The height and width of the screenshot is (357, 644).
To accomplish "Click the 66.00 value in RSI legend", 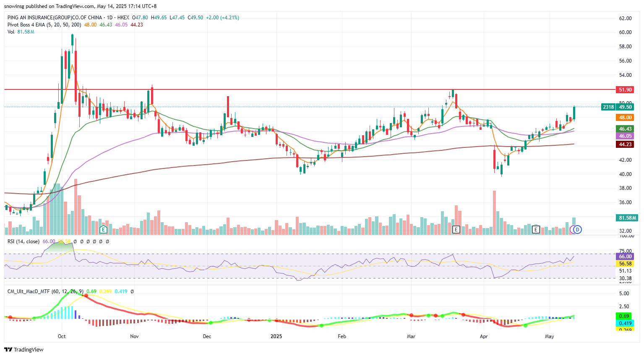I will point(49,241).
